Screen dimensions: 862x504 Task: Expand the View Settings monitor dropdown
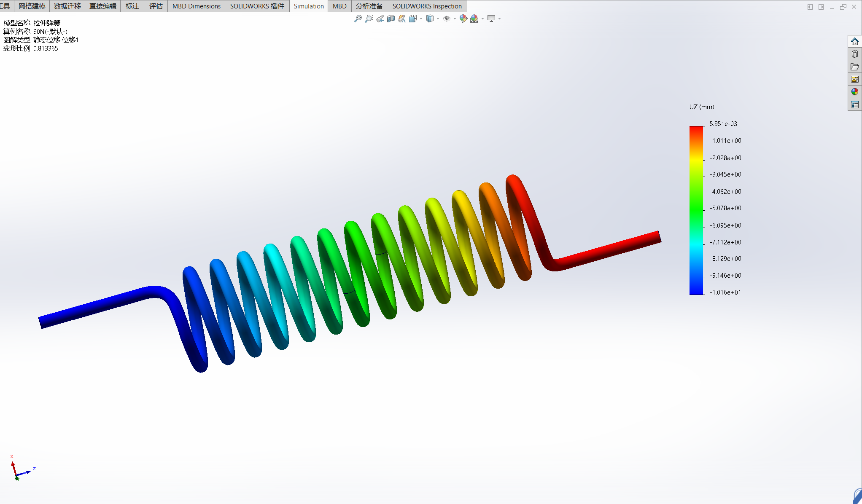pos(499,19)
